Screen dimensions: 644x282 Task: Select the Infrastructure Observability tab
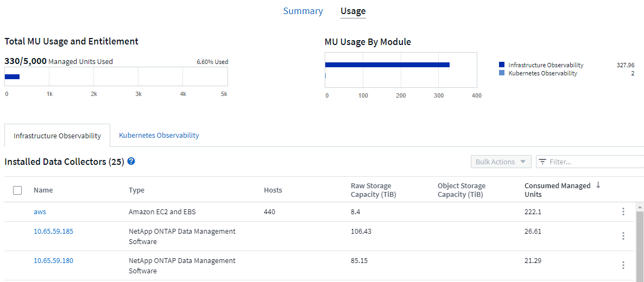[58, 136]
